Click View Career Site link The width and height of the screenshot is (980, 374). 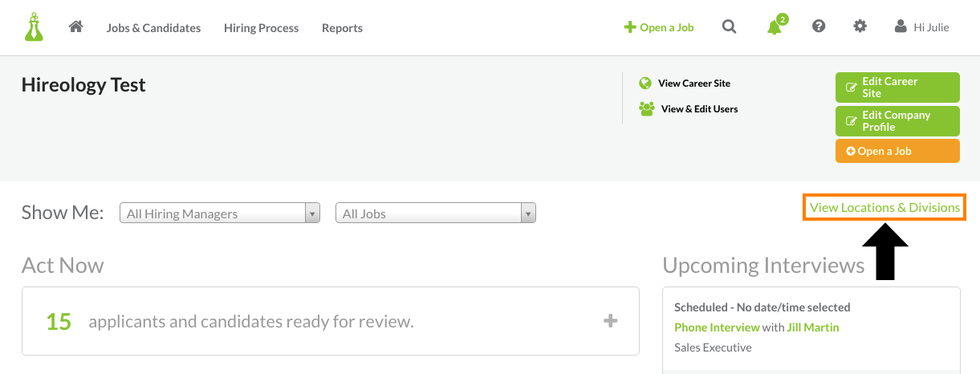pyautogui.click(x=694, y=83)
